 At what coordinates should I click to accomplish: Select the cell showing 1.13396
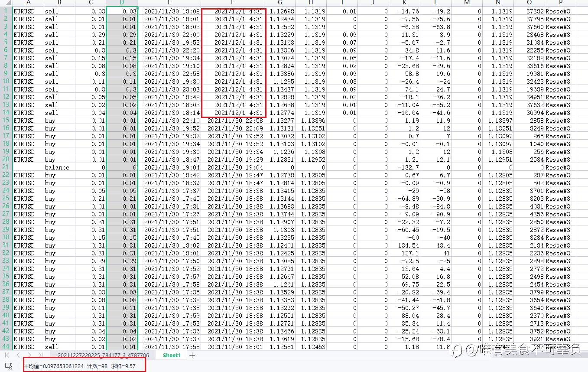[x=311, y=121]
